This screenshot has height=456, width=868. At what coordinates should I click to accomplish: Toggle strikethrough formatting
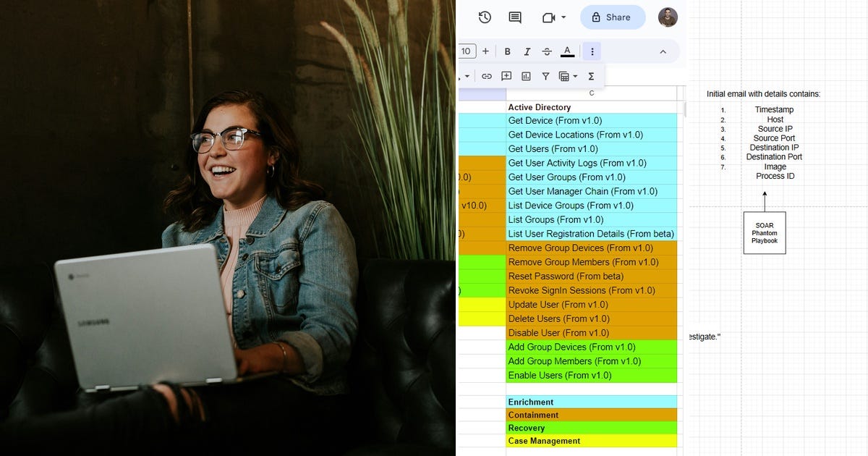click(547, 51)
